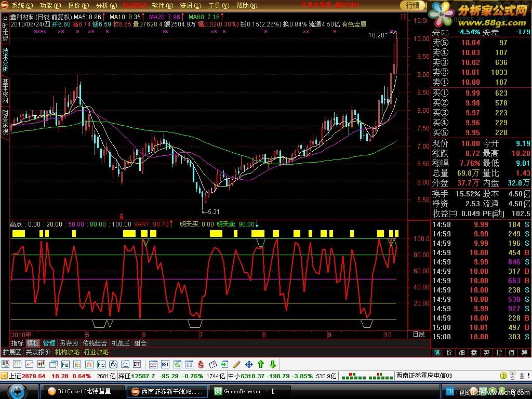Switch to 技术分析 side tab
This screenshot has height=399, width=532.
pyautogui.click(x=5, y=60)
